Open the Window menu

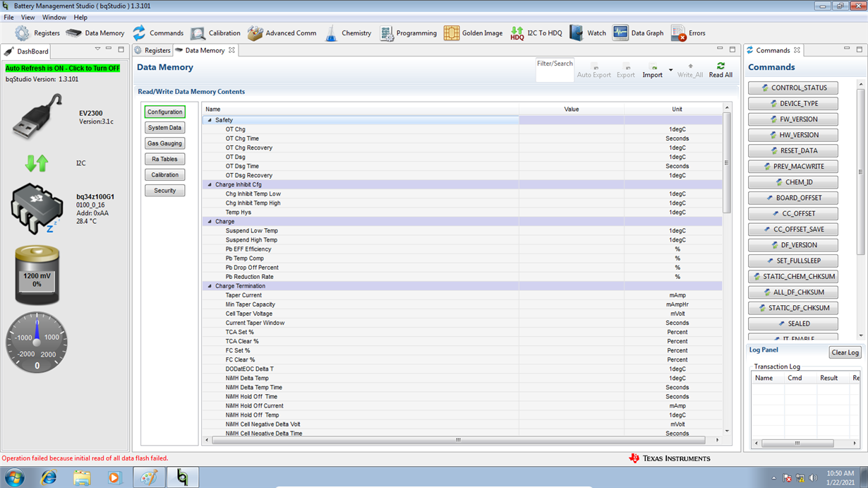54,18
